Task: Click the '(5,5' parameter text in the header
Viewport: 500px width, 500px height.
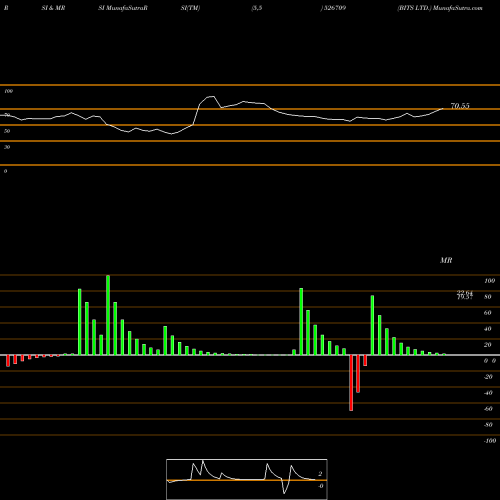Action: 257,8
